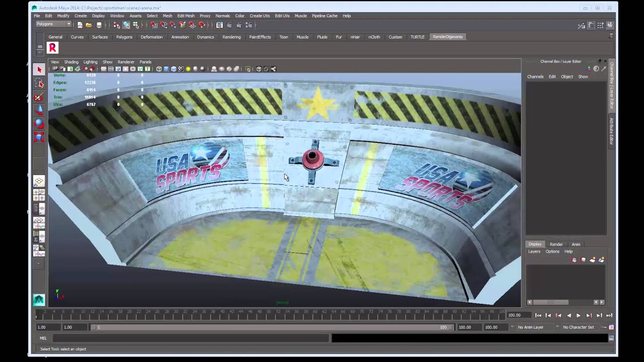Open the script editor icon

[x=611, y=338]
